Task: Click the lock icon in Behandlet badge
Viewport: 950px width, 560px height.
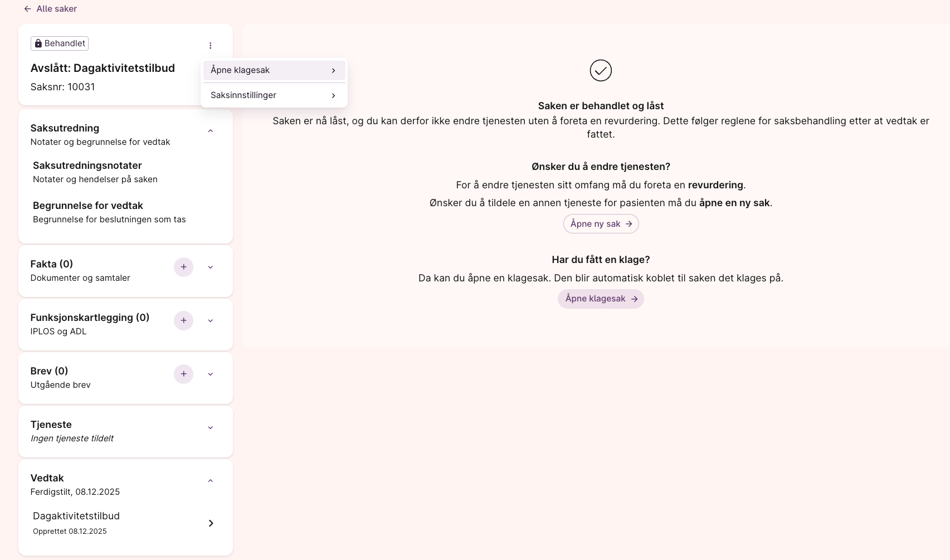Action: point(38,43)
